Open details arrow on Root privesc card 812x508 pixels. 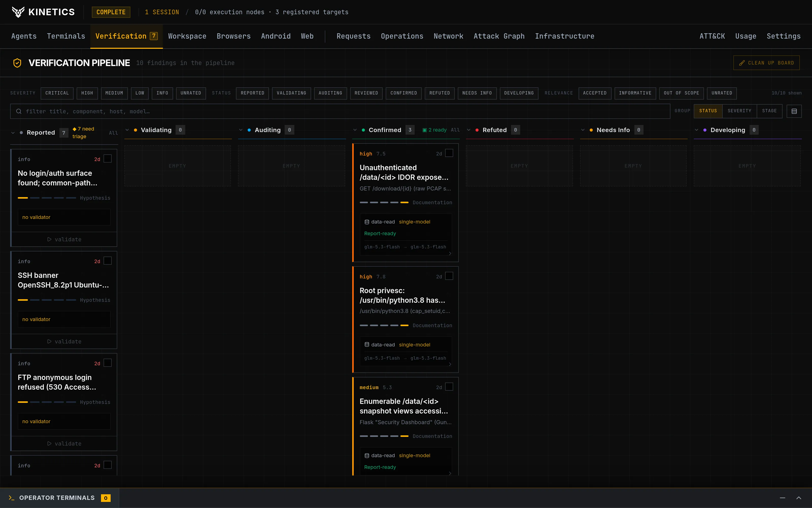(x=450, y=364)
